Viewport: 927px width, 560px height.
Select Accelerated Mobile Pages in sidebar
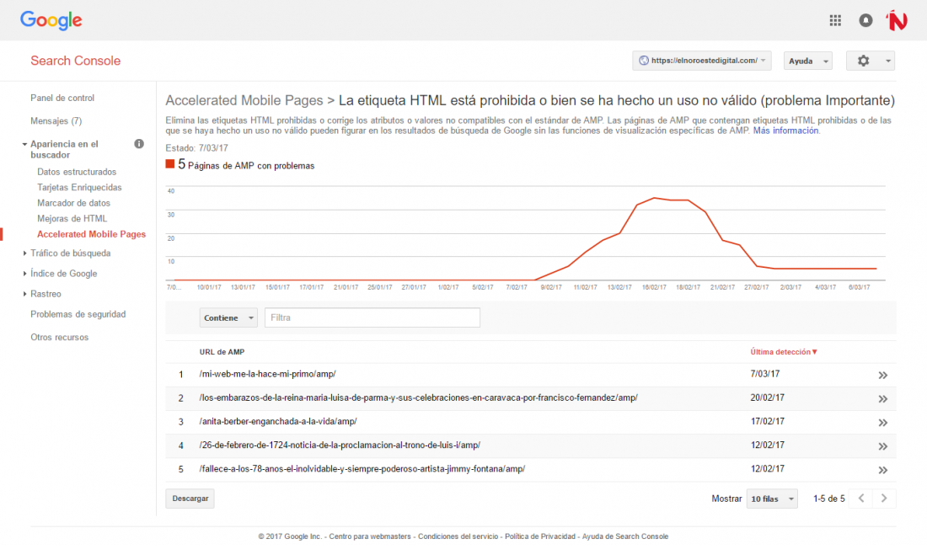[x=91, y=234]
